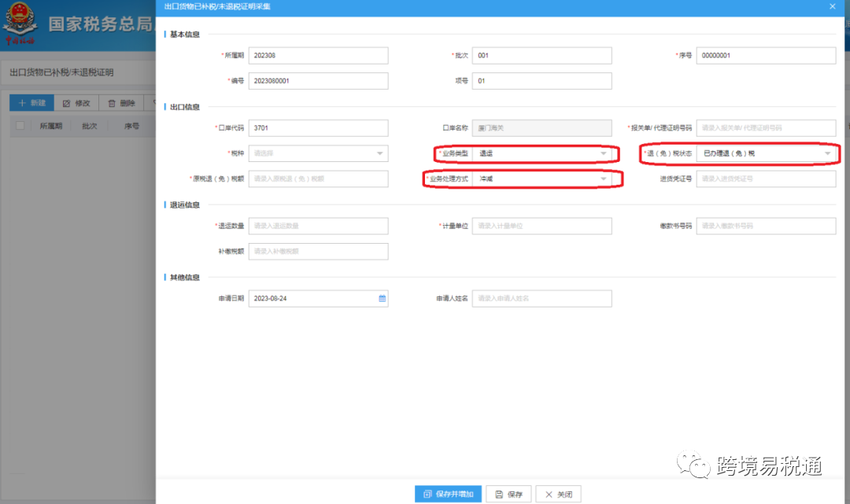The width and height of the screenshot is (850, 504).
Task: Click the 出口信息 section heading
Action: click(185, 107)
